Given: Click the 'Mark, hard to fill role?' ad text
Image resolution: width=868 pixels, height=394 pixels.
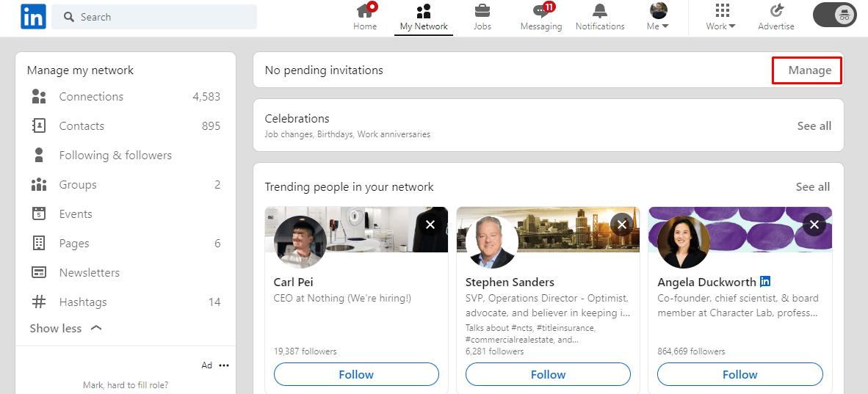Looking at the screenshot, I should (x=126, y=384).
